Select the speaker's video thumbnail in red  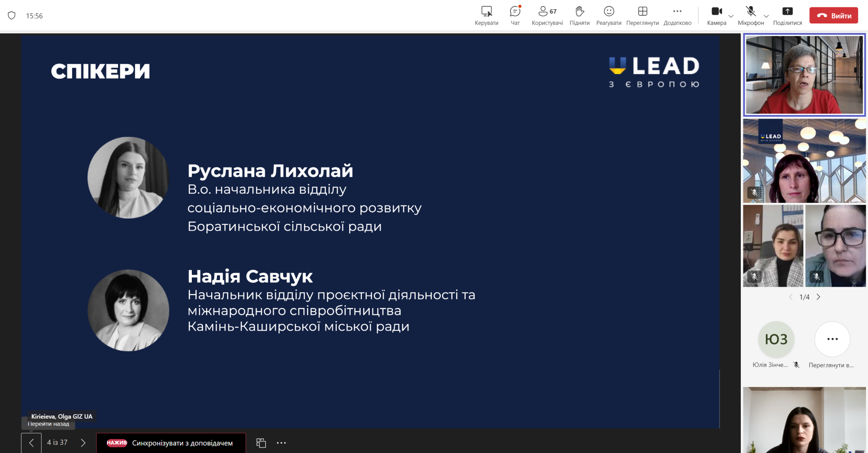point(804,75)
